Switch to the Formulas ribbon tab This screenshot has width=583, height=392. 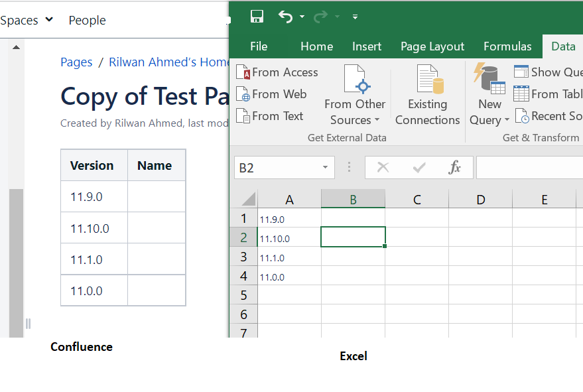click(x=507, y=46)
